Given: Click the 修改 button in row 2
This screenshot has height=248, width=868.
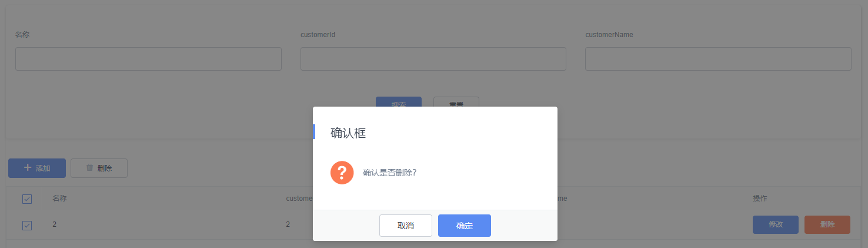Looking at the screenshot, I should (x=775, y=224).
